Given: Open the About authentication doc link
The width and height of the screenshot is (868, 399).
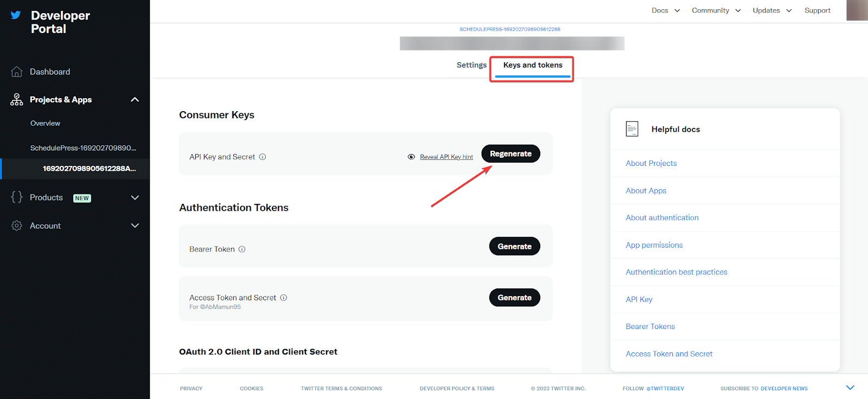Looking at the screenshot, I should [662, 218].
